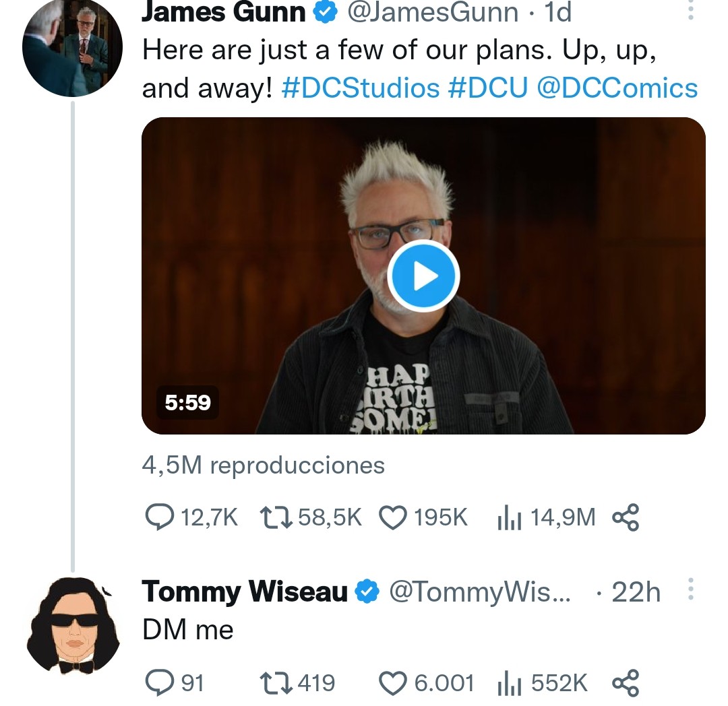Like Tommy Wiseau's reply
The height and width of the screenshot is (706, 728).
tap(393, 683)
